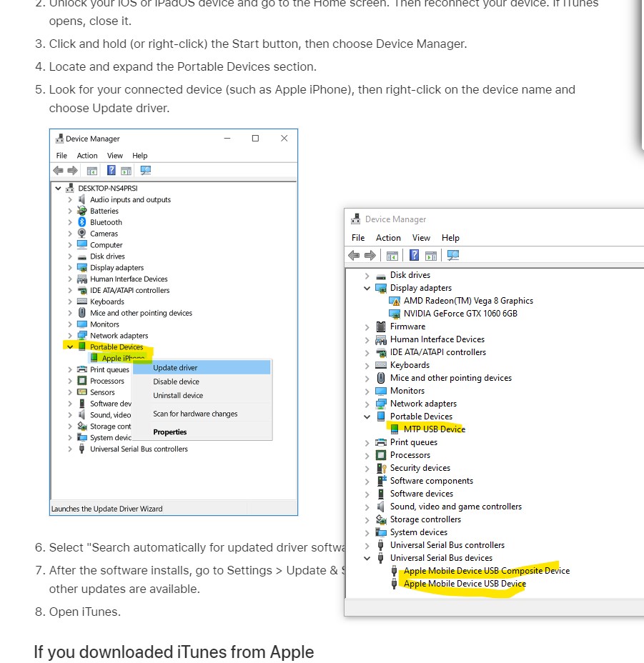Viewport: 644px width, 663px height.
Task: Click Bluetooth icon in embedded Device Manager image
Action: [82, 222]
